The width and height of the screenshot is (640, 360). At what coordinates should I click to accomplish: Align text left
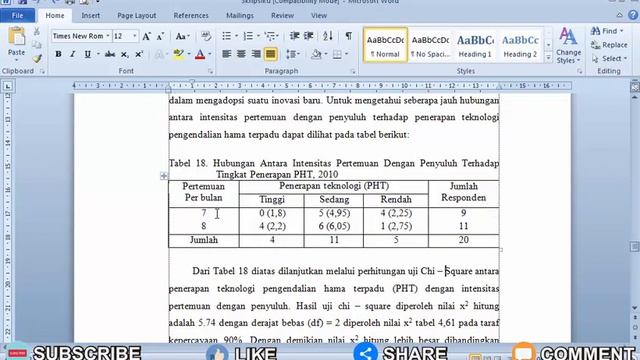point(227,54)
